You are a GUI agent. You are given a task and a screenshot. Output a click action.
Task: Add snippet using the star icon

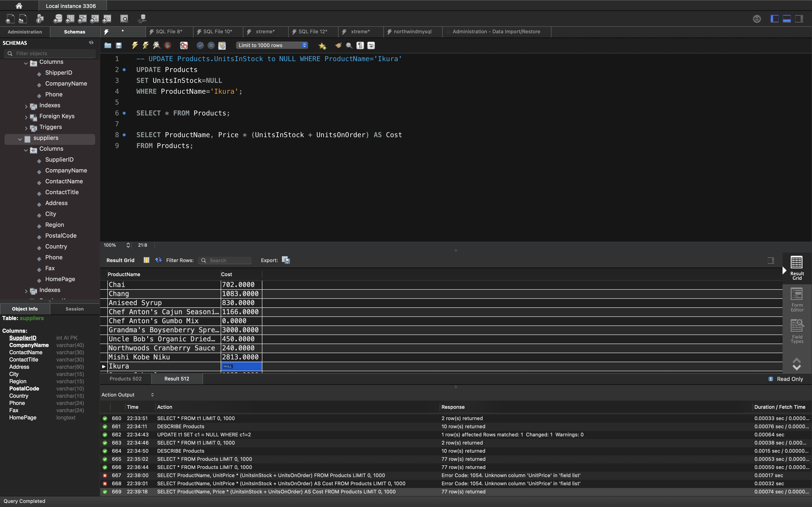click(322, 45)
